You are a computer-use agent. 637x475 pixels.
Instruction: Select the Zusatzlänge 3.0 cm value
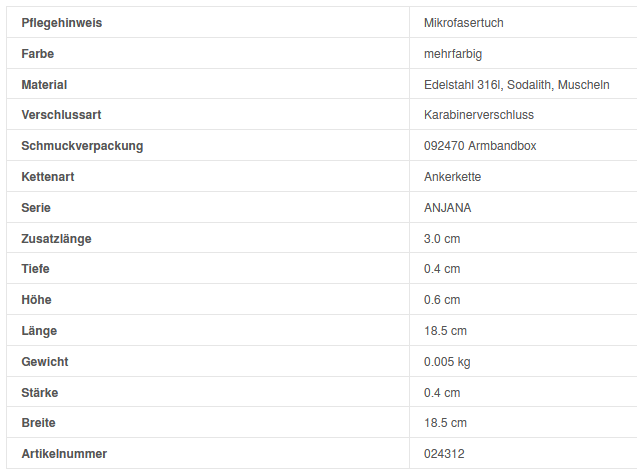442,239
